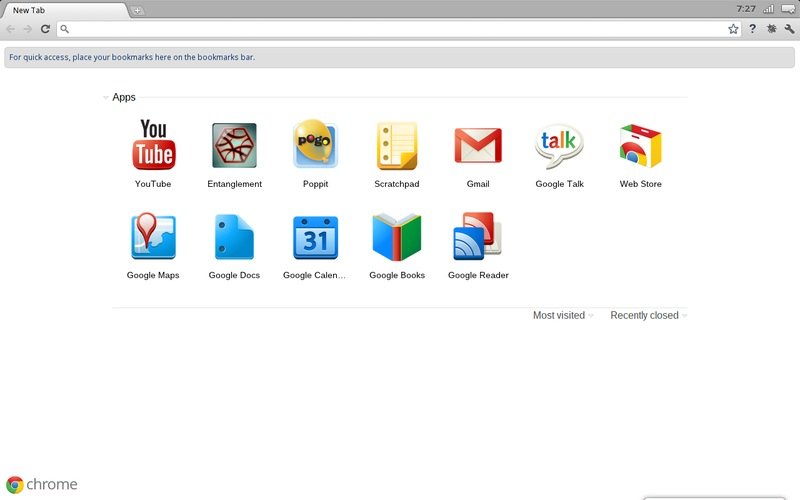Viewport: 800px width, 500px height.
Task: Click the Entanglement label text
Action: click(x=234, y=184)
